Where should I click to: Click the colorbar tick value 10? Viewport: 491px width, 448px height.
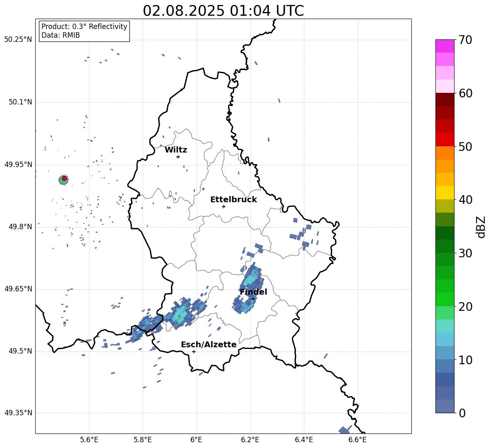click(465, 360)
